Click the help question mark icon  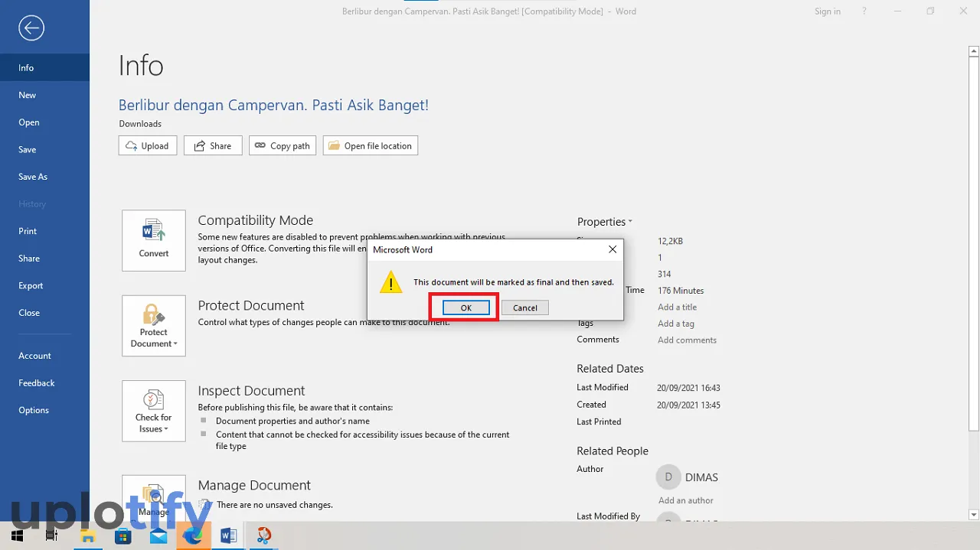[864, 11]
